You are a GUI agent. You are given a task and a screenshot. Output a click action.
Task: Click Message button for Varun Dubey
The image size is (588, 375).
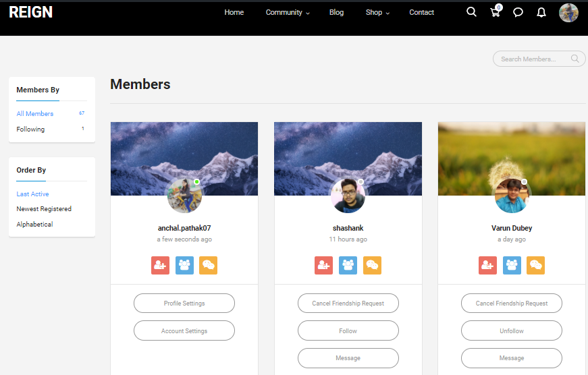pyautogui.click(x=512, y=358)
